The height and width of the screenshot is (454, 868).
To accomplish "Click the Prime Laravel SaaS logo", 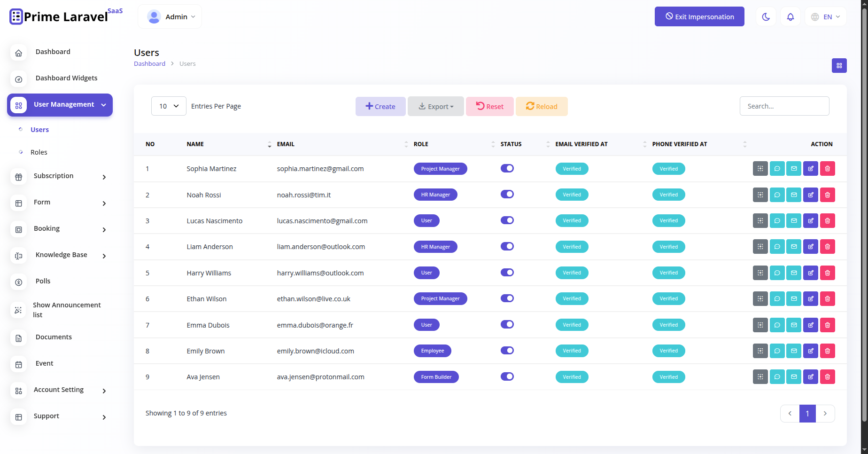I will pyautogui.click(x=66, y=16).
